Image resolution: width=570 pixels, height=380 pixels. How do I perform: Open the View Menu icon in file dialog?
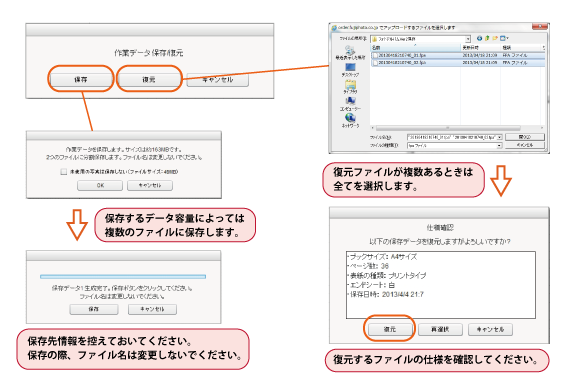(502, 38)
